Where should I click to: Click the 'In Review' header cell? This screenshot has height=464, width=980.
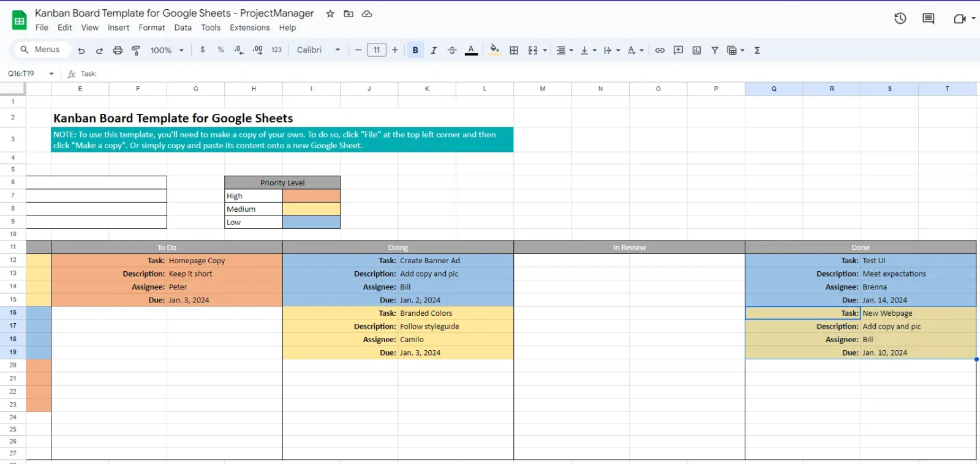pyautogui.click(x=629, y=247)
